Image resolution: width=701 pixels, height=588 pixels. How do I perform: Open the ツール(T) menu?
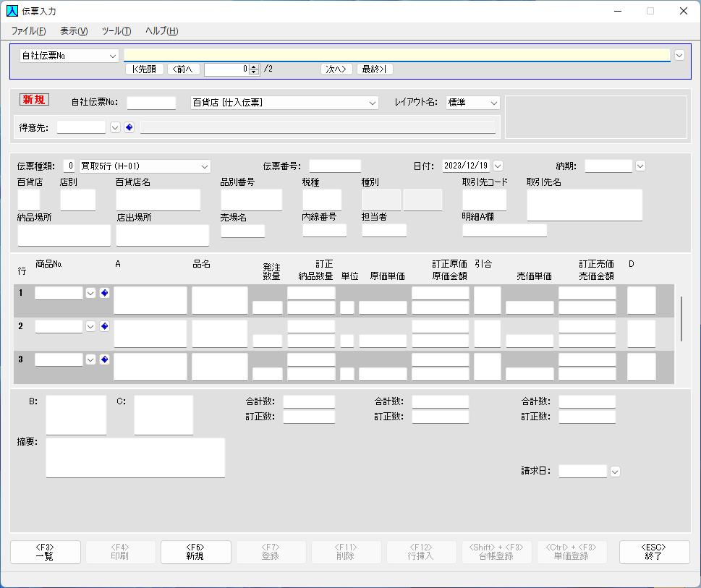pos(116,31)
